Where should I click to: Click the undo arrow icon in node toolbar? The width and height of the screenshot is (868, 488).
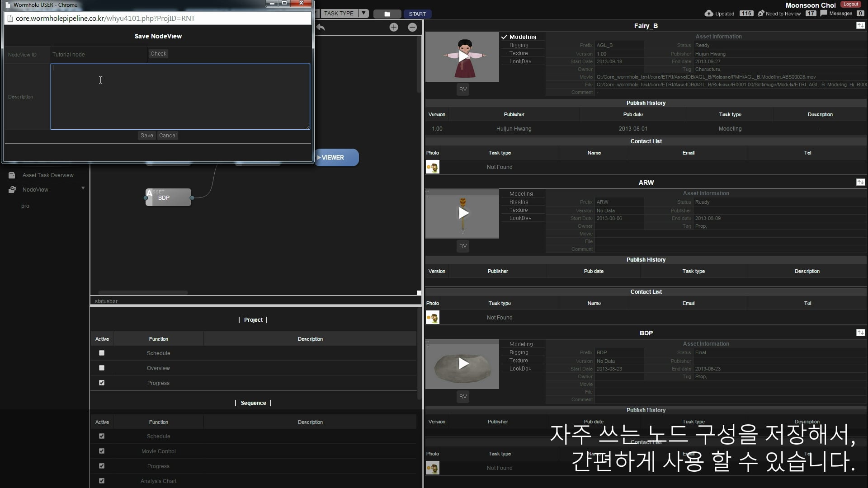pos(321,27)
